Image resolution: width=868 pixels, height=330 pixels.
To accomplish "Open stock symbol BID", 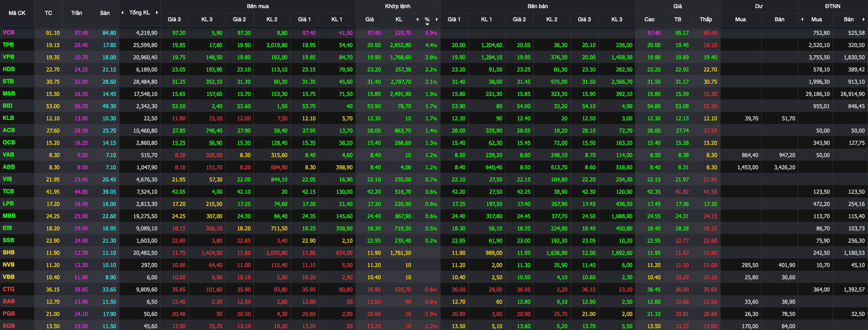I will coord(8,106).
